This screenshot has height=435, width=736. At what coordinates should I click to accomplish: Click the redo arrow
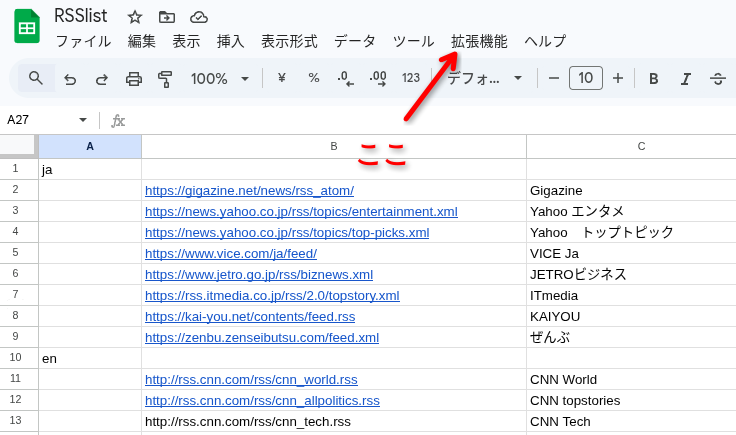click(x=101, y=78)
